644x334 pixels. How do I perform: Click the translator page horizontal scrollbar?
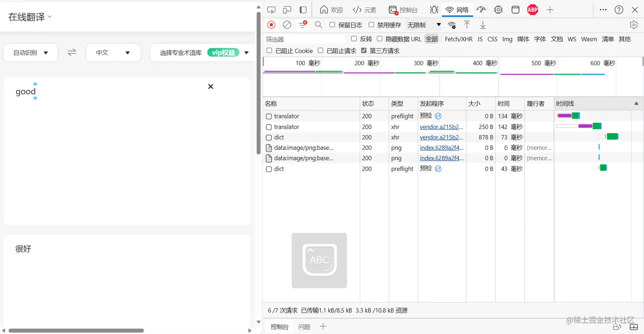pos(76,331)
